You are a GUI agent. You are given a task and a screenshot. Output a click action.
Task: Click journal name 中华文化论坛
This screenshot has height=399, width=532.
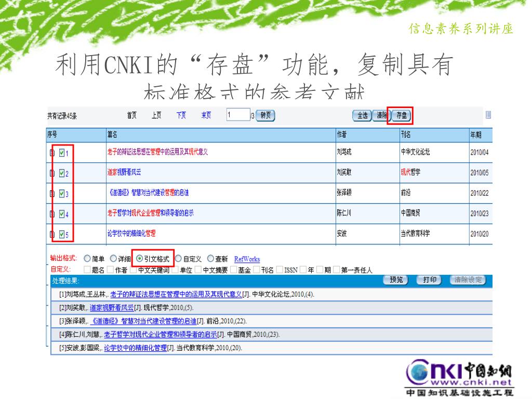click(415, 152)
